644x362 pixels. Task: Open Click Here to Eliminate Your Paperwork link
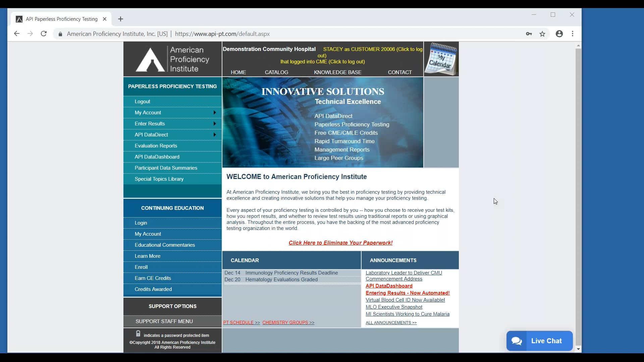(x=340, y=243)
